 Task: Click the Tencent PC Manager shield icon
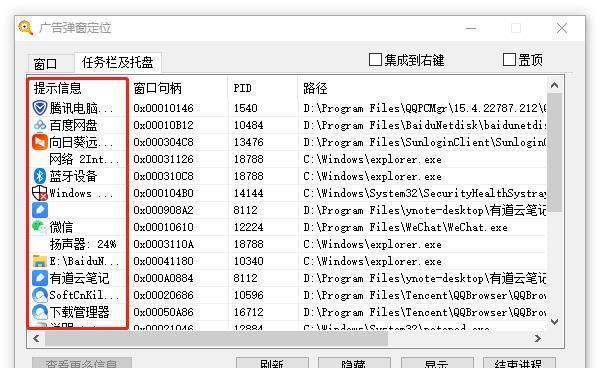(40, 108)
